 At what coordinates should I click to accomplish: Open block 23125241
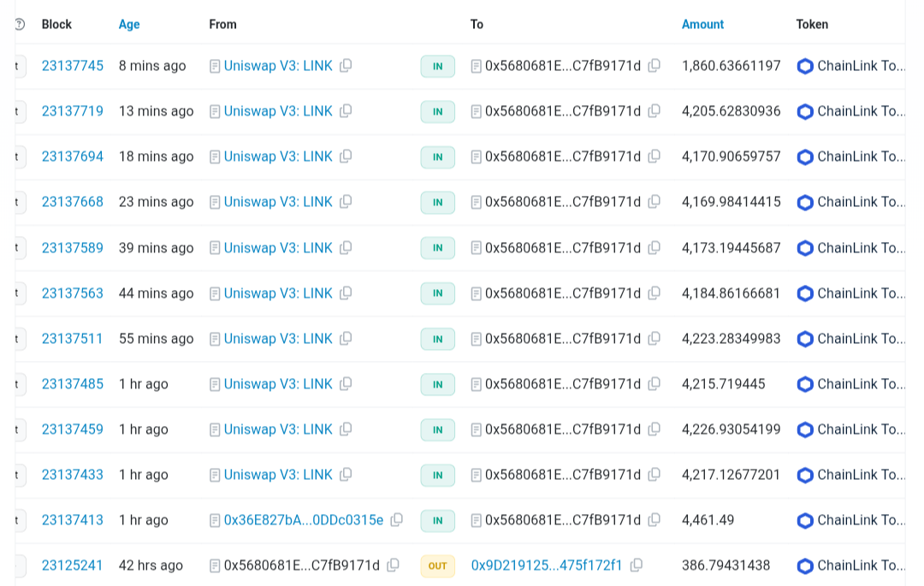73,565
